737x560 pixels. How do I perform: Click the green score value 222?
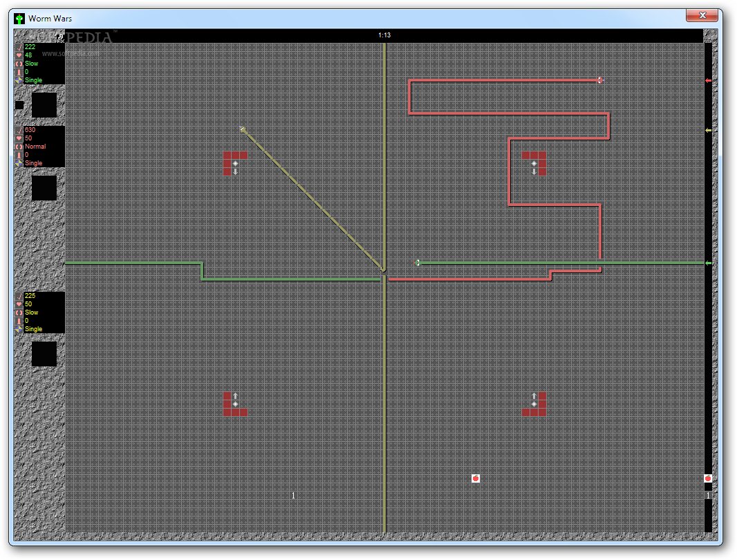[30, 47]
